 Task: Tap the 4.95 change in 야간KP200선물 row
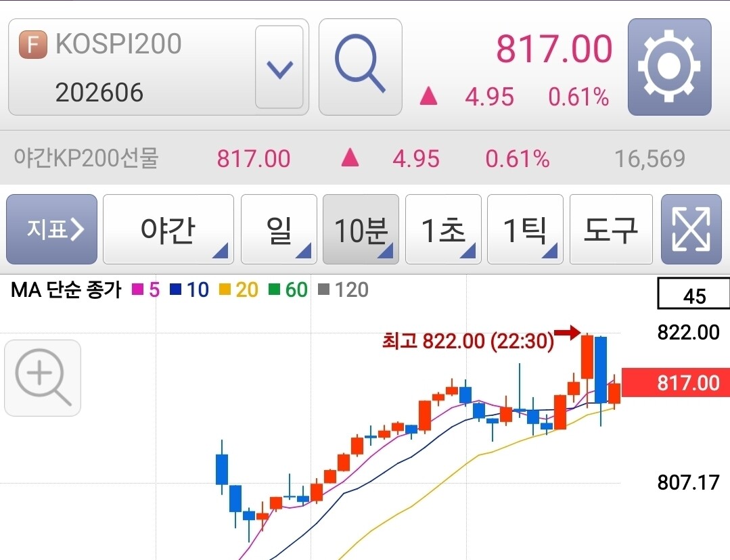[416, 159]
